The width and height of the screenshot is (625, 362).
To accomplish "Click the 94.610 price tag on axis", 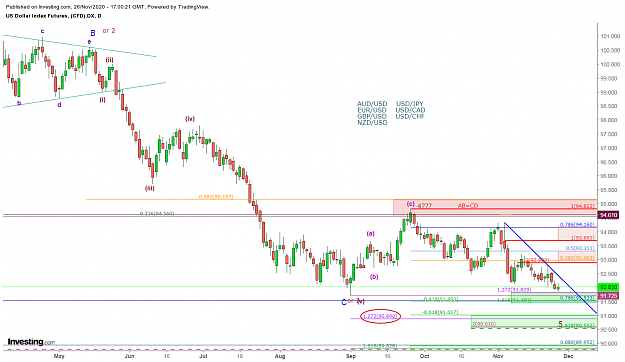I will point(608,215).
